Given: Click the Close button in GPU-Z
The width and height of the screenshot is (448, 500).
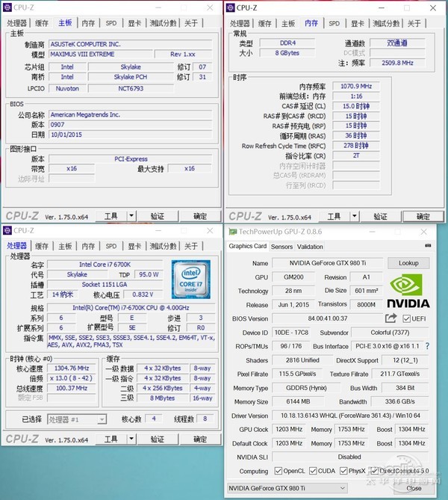Looking at the screenshot, I should coord(414,488).
